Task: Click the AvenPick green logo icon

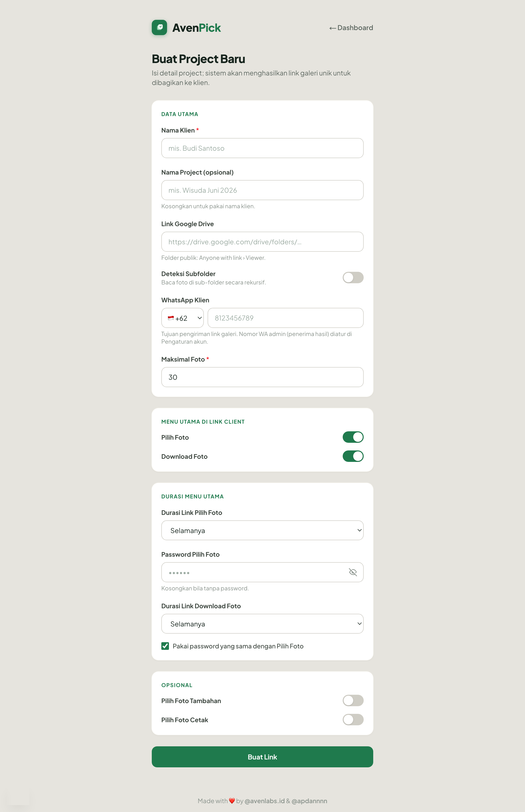Action: [159, 28]
